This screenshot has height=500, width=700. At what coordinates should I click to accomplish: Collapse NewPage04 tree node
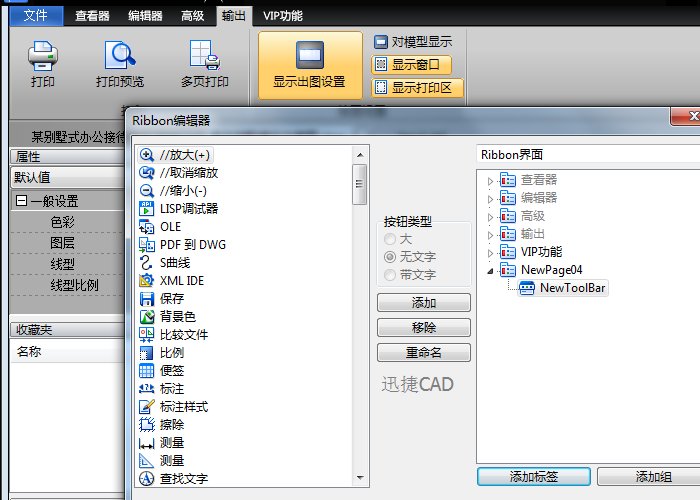tap(490, 271)
